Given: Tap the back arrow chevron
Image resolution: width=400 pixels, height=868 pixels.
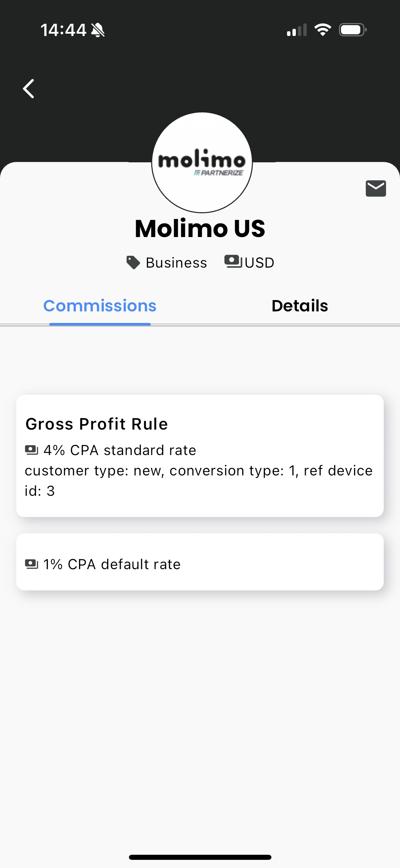Looking at the screenshot, I should click(28, 89).
